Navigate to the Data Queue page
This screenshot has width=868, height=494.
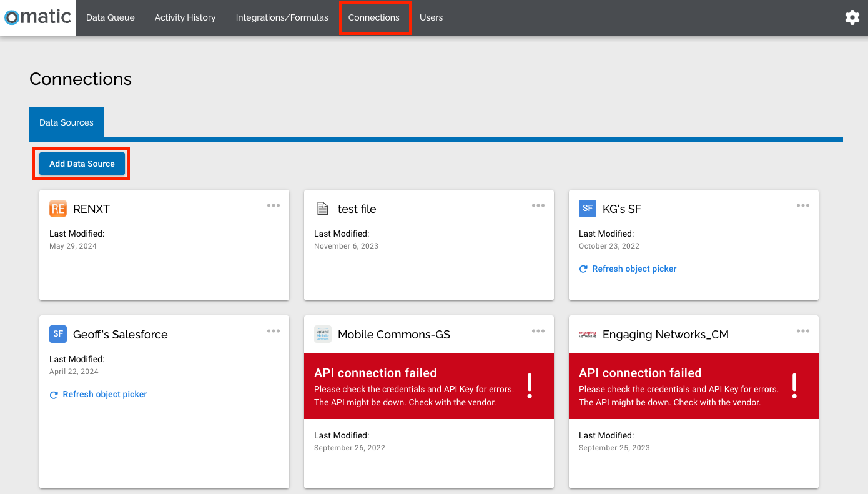(110, 17)
